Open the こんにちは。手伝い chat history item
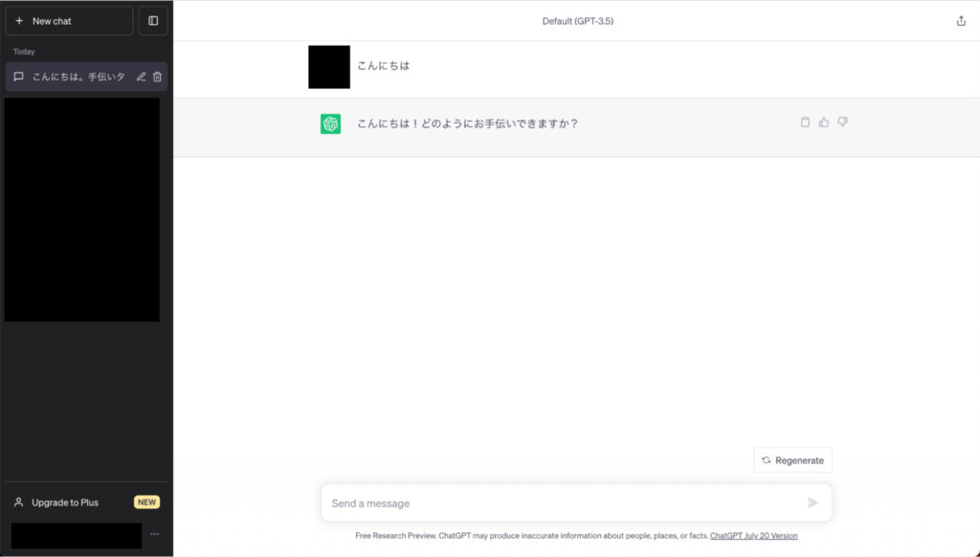Viewport: 980px width, 557px height. click(x=86, y=77)
